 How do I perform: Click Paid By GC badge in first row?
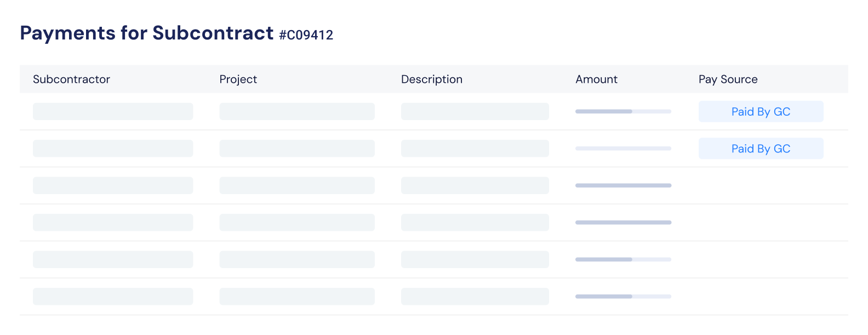pyautogui.click(x=761, y=111)
